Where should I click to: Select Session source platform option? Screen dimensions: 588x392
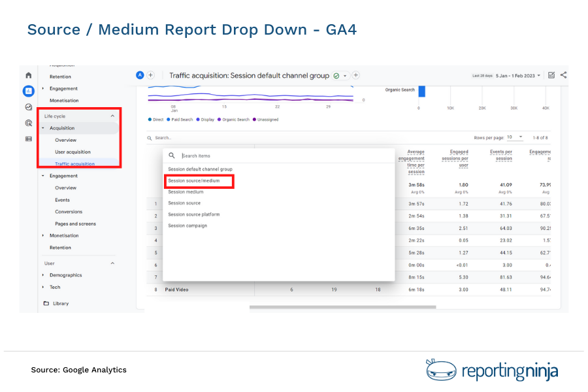(194, 214)
